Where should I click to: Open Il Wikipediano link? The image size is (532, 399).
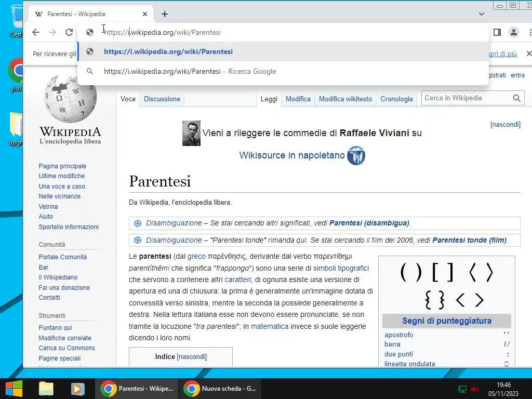(x=58, y=277)
